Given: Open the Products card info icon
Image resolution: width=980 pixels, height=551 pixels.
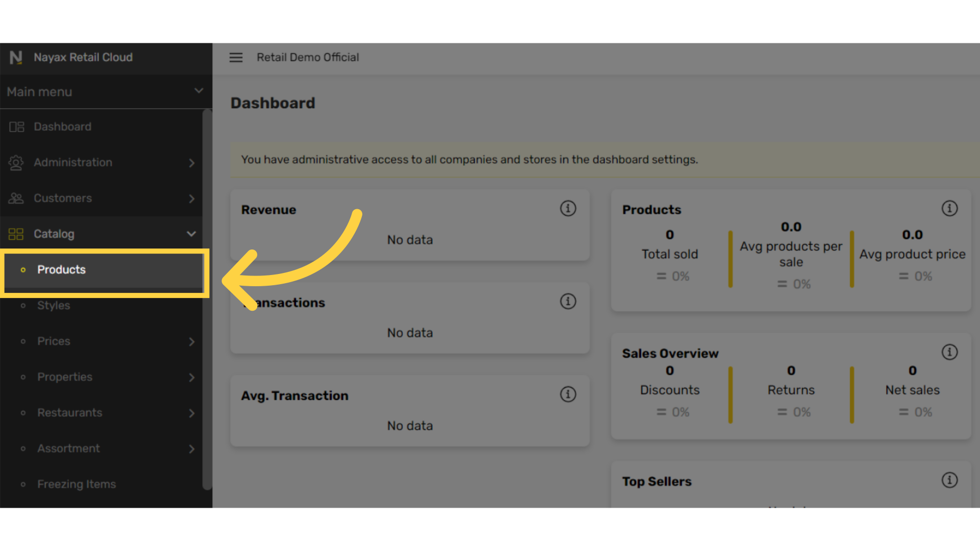Looking at the screenshot, I should tap(949, 208).
